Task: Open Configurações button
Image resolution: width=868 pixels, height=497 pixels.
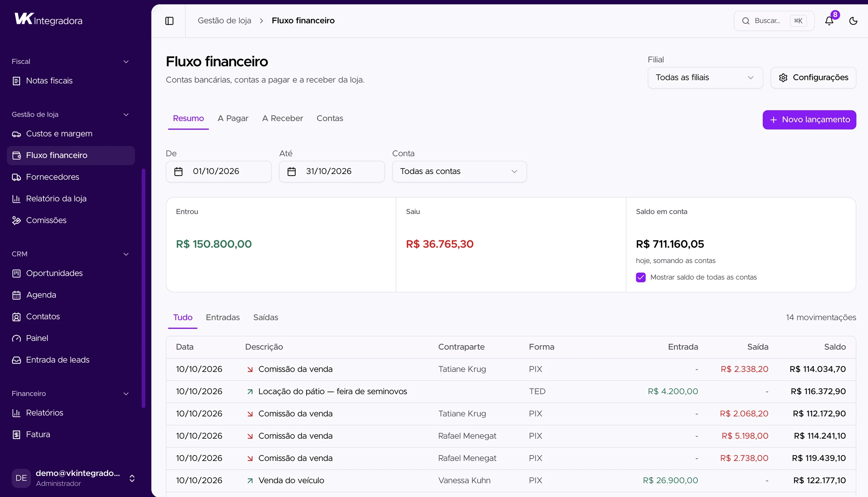Action: (x=813, y=78)
